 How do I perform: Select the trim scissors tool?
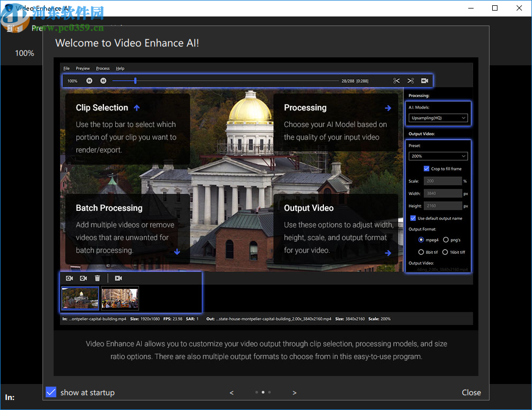pyautogui.click(x=397, y=81)
